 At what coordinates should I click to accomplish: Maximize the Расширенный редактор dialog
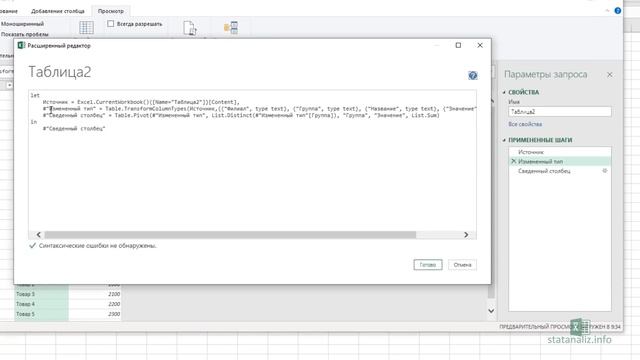[458, 45]
